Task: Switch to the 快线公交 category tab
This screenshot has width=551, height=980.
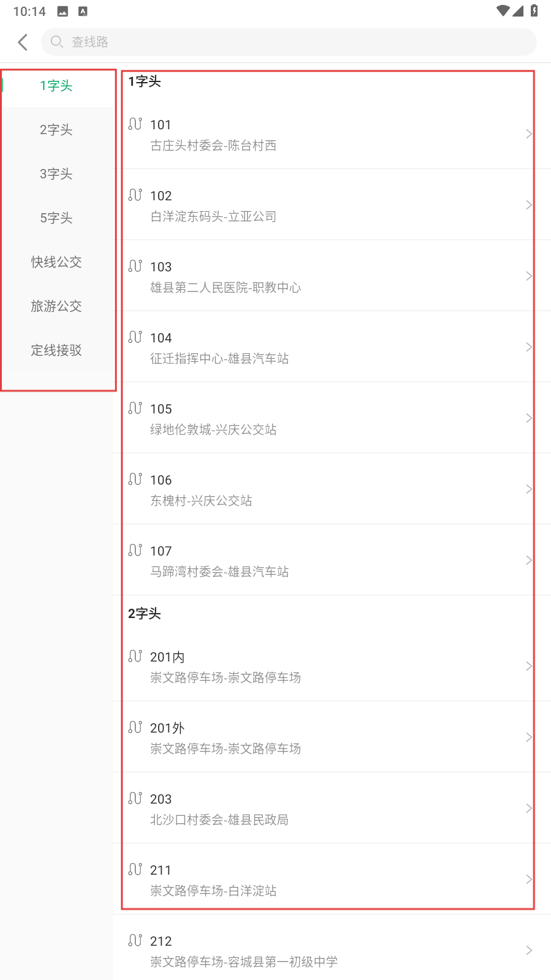Action: coord(56,262)
